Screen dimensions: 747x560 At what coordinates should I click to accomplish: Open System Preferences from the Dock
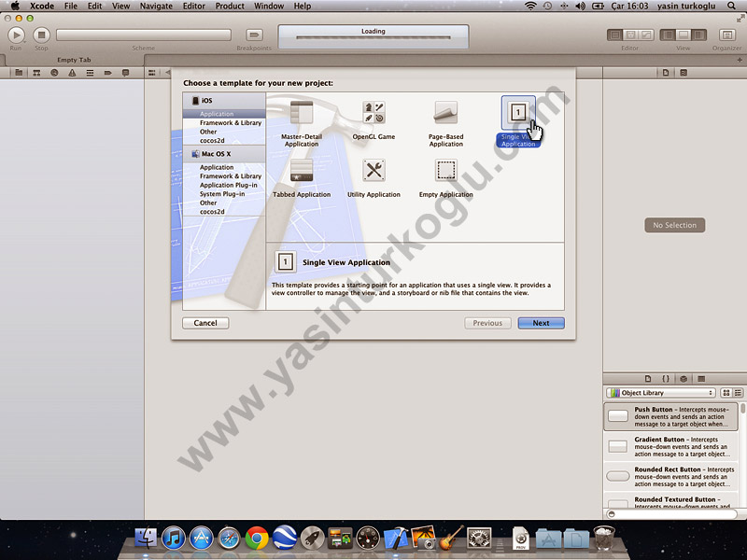coord(479,539)
